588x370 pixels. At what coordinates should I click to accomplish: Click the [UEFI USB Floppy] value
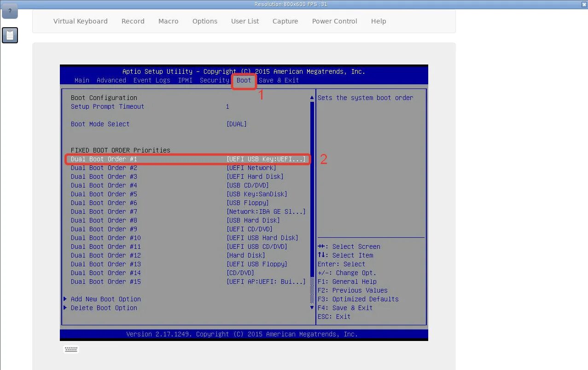click(257, 264)
